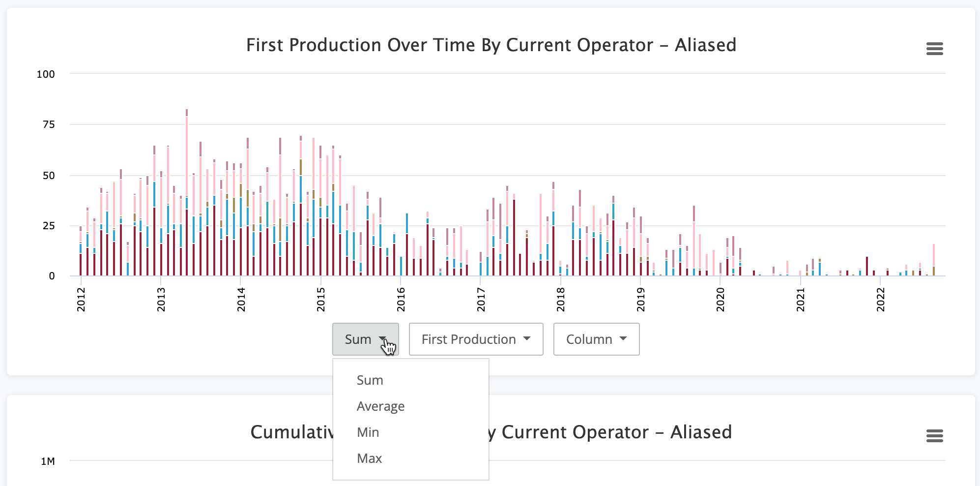This screenshot has height=486, width=980.
Task: Open the Sum aggregation dropdown
Action: [x=365, y=339]
